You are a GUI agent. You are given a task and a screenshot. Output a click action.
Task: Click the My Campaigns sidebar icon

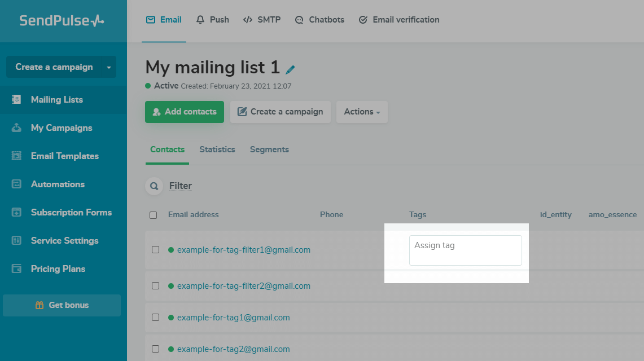17,128
